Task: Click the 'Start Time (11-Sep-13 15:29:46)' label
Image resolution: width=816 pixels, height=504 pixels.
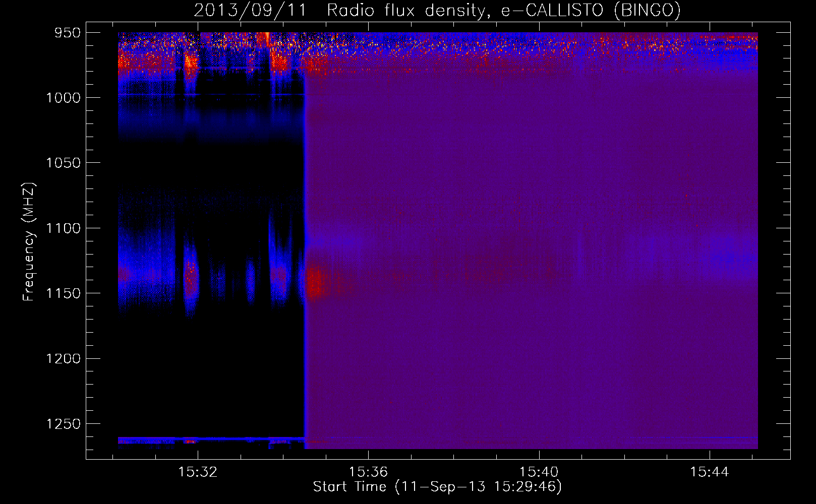Action: click(437, 487)
